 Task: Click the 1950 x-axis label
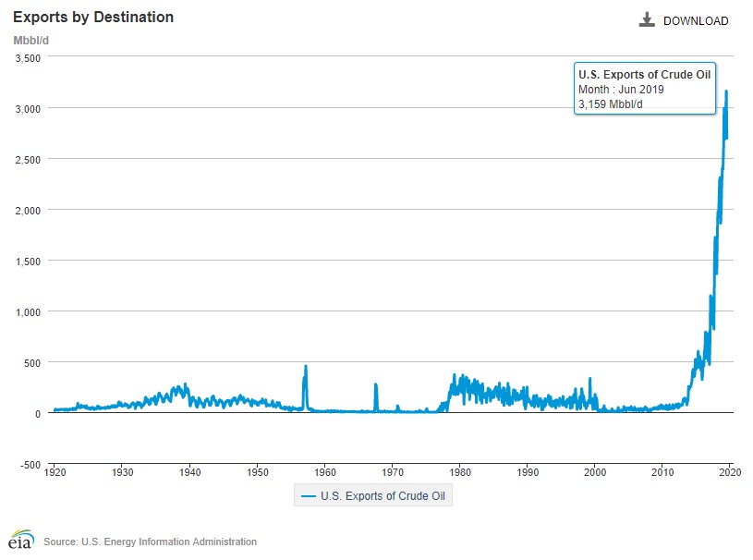pos(257,472)
